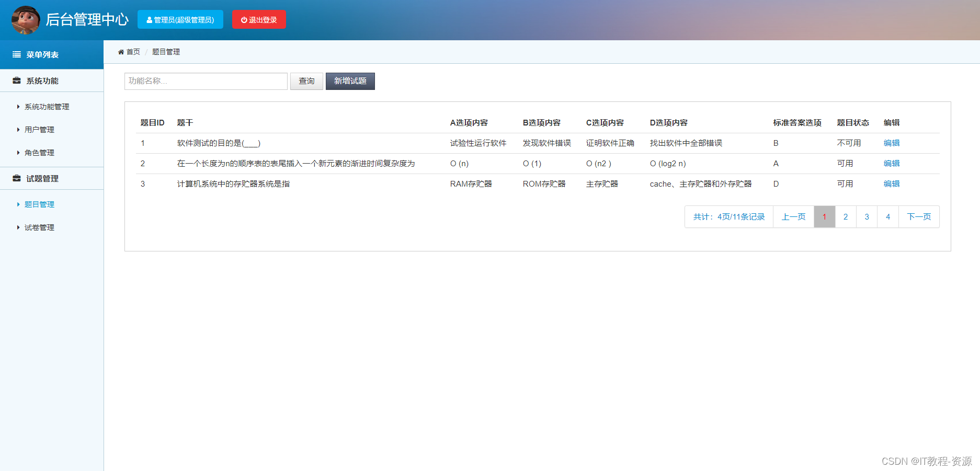Click the 题干 column header
The height and width of the screenshot is (471, 980).
point(185,123)
